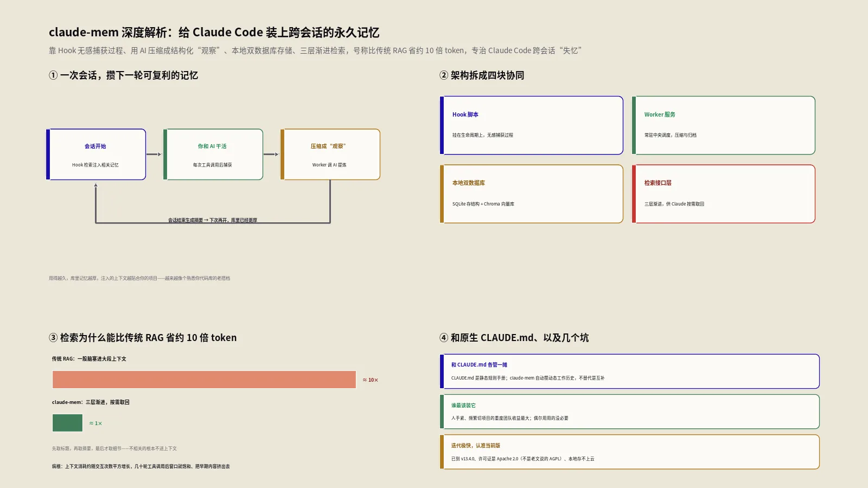Click the "Worker 服务" card title
This screenshot has width=868, height=488.
660,114
